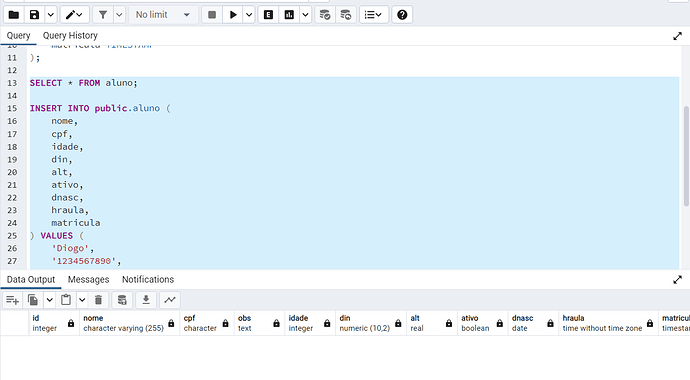Expand the filter options dropdown
Viewport: 690px width, 380px height.
(x=119, y=15)
